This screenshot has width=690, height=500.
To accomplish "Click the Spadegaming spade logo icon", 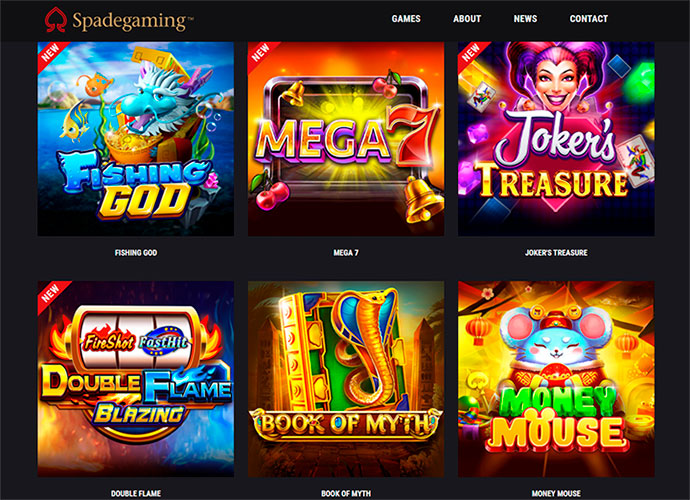I will 56,20.
